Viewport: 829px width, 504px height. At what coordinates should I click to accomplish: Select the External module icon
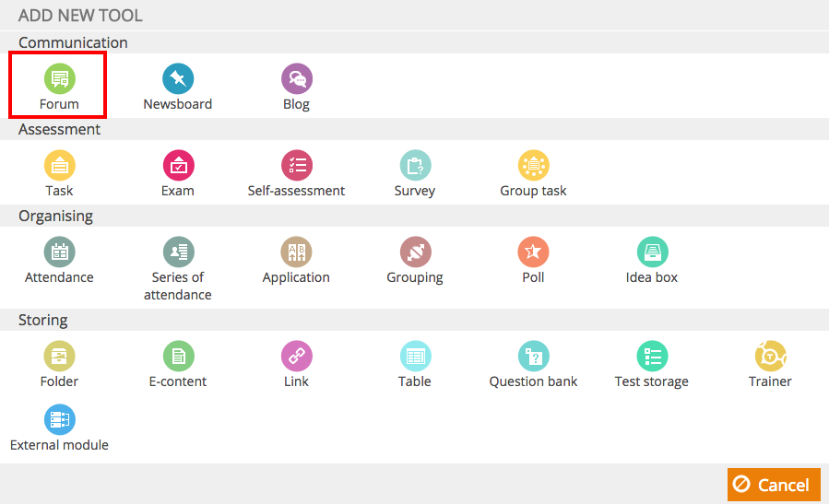[x=59, y=419]
